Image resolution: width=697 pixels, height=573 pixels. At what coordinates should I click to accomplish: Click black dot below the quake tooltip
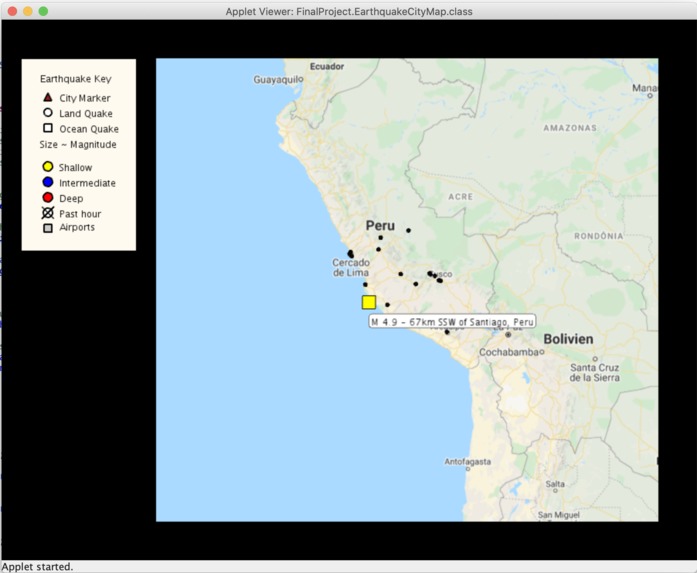[x=447, y=332]
